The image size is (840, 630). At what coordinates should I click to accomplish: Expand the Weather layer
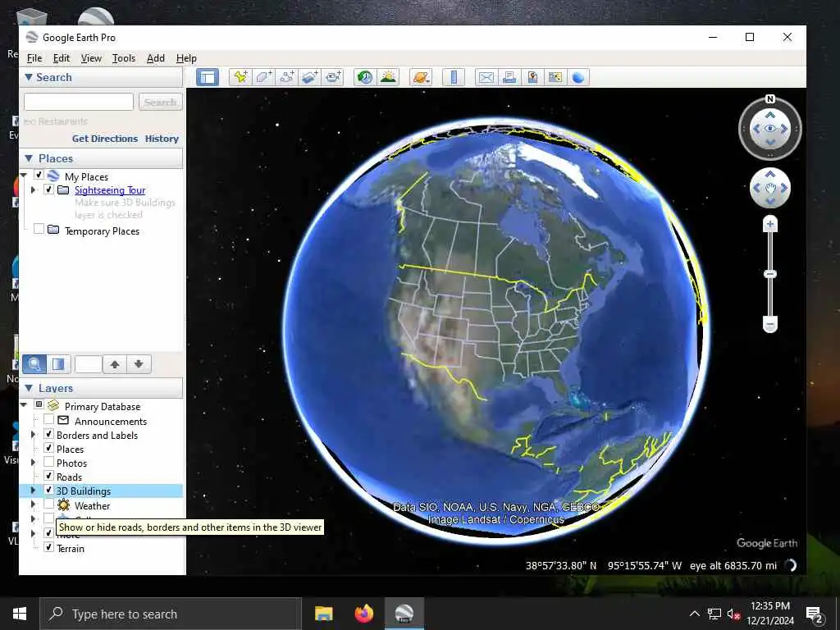[x=33, y=504]
